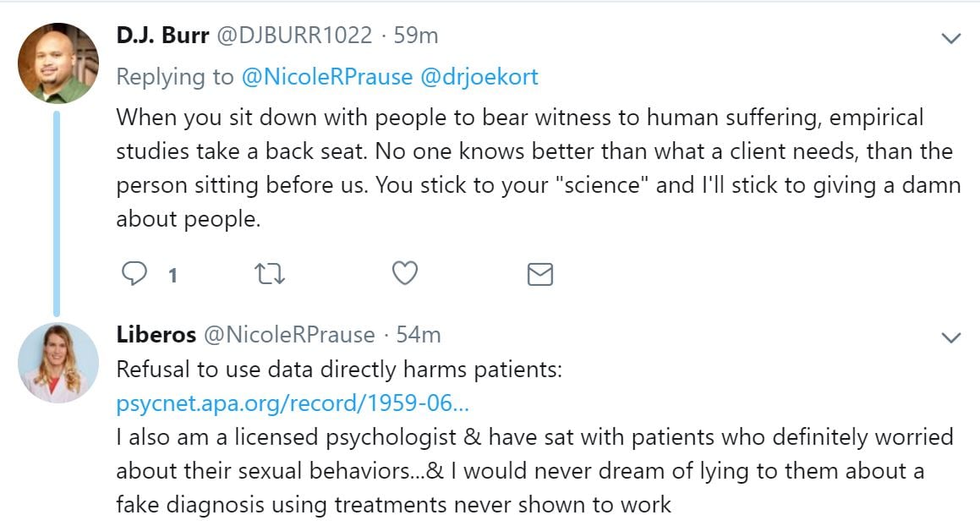This screenshot has width=980, height=526.
Task: Click the D.J. Burr display name
Action: coord(162,36)
